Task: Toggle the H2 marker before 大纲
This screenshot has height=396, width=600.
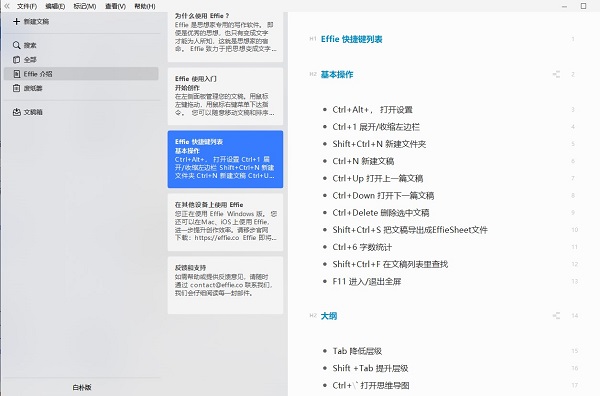Action: tap(313, 316)
